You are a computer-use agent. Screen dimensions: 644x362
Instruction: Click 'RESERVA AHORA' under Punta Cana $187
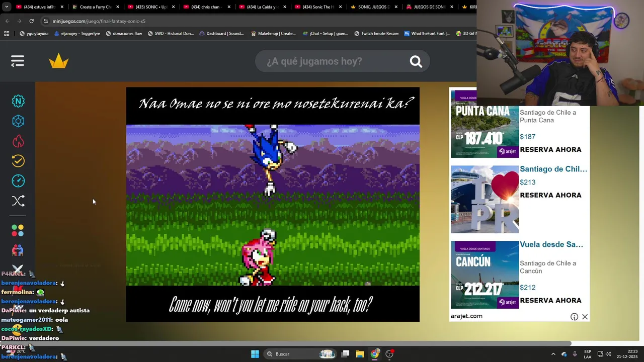coord(550,150)
